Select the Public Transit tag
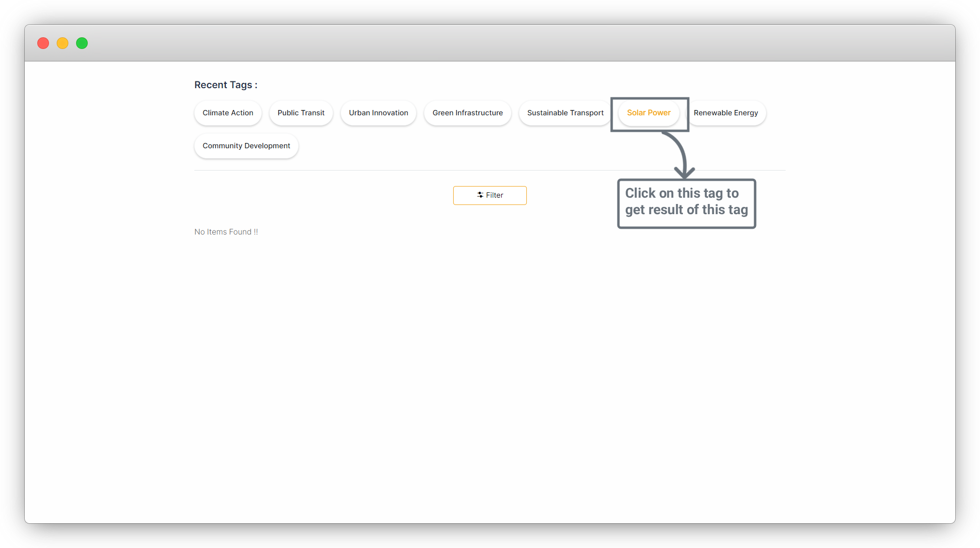This screenshot has height=548, width=980. coord(300,113)
